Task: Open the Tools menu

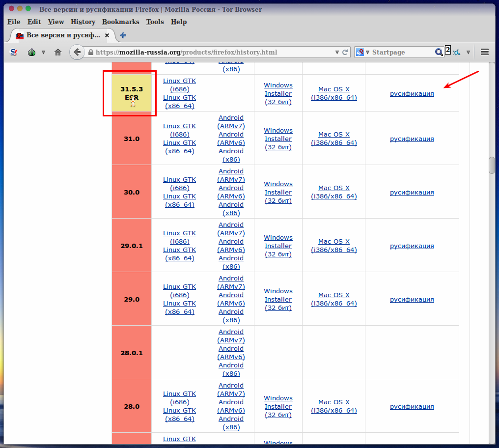Action: coord(155,22)
